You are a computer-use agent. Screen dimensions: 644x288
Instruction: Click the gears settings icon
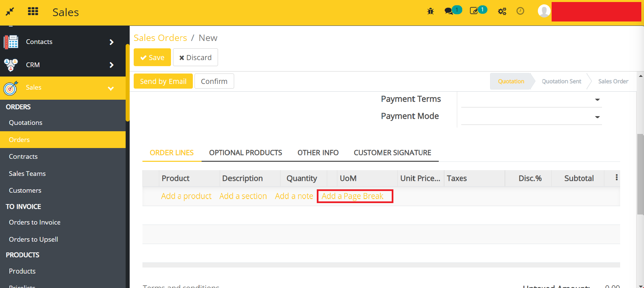tap(502, 11)
